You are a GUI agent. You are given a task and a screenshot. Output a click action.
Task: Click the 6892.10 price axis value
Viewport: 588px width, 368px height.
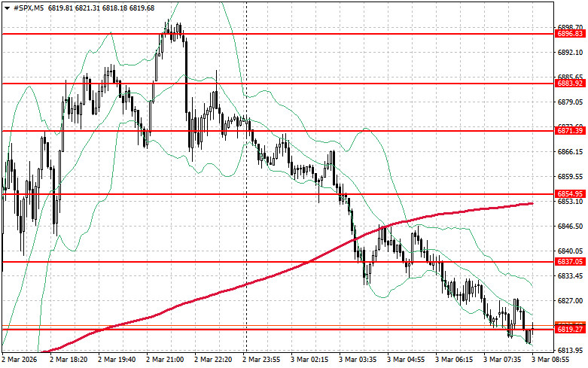pos(569,53)
